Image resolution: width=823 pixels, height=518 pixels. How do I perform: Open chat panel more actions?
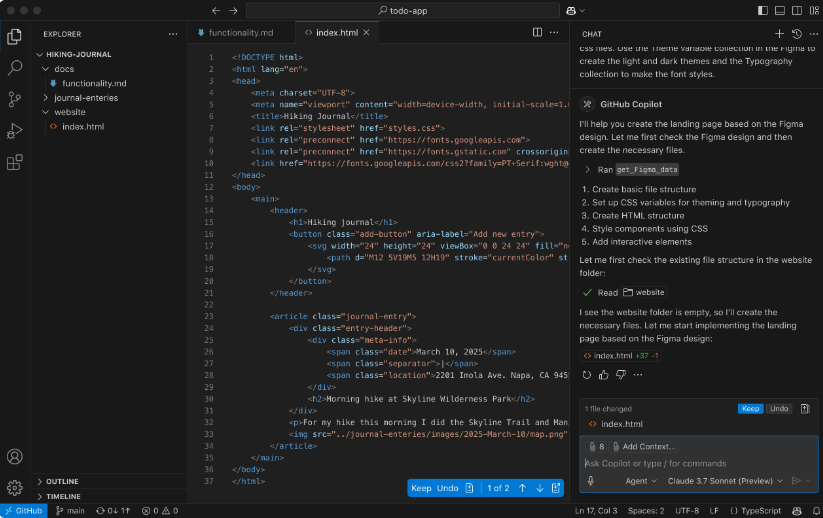click(814, 34)
